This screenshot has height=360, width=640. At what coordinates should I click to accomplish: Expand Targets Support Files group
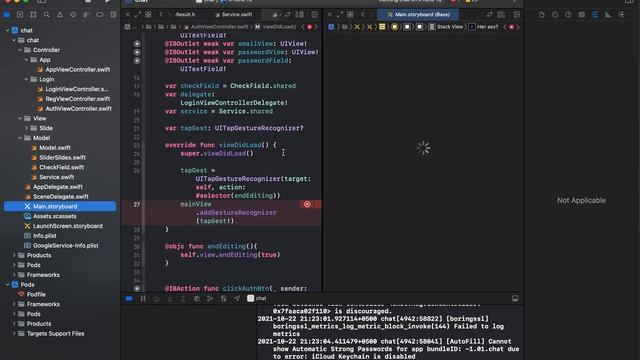pos(14,333)
